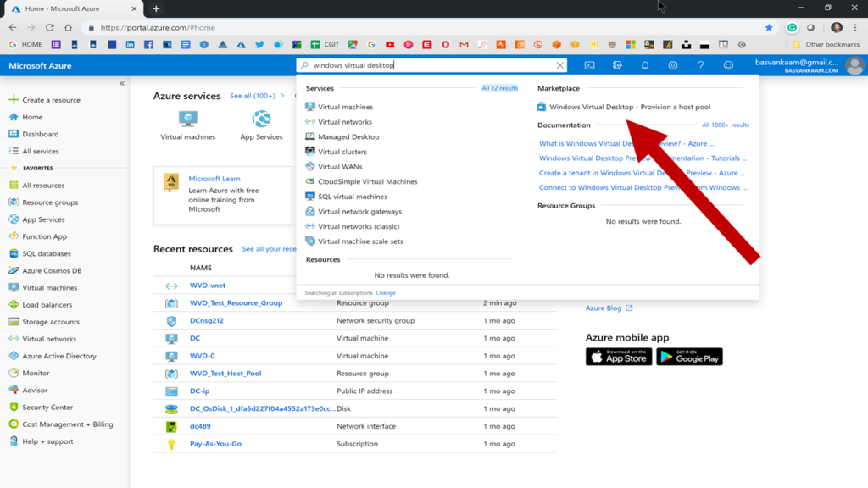Viewport: 868px width, 488px height.
Task: Open All resources in favorites
Action: pyautogui.click(x=43, y=186)
